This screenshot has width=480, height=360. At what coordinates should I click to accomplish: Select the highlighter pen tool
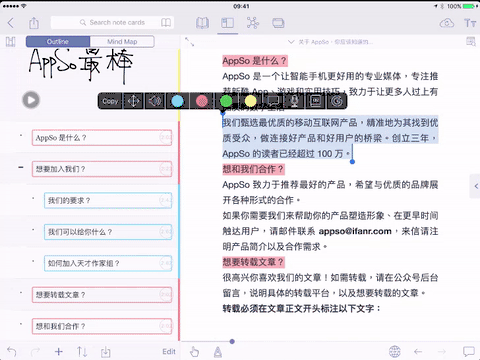[218, 351]
